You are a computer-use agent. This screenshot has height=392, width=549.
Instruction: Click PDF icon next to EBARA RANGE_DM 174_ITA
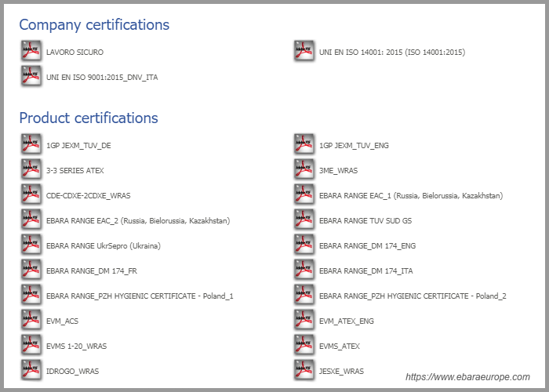[304, 270]
